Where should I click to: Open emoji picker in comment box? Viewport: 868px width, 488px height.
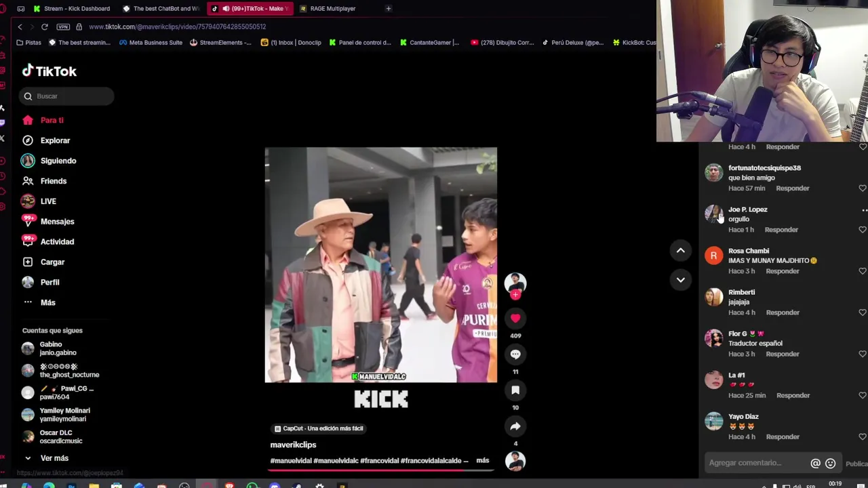(830, 464)
